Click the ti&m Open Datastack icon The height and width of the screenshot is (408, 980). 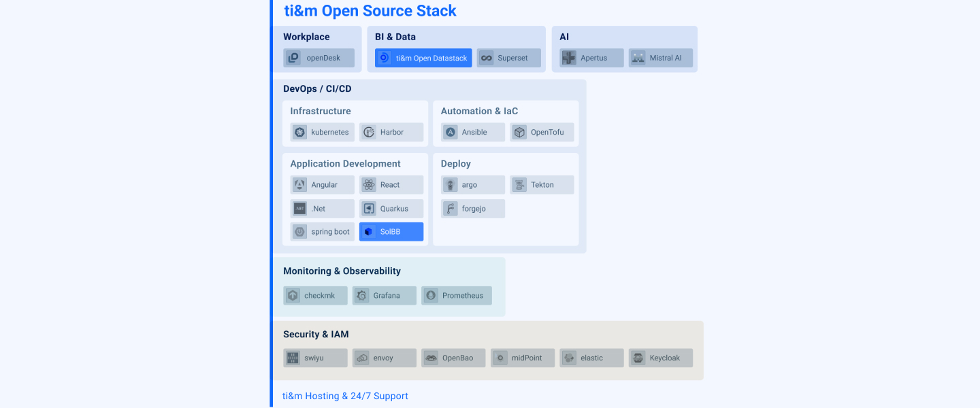(384, 58)
